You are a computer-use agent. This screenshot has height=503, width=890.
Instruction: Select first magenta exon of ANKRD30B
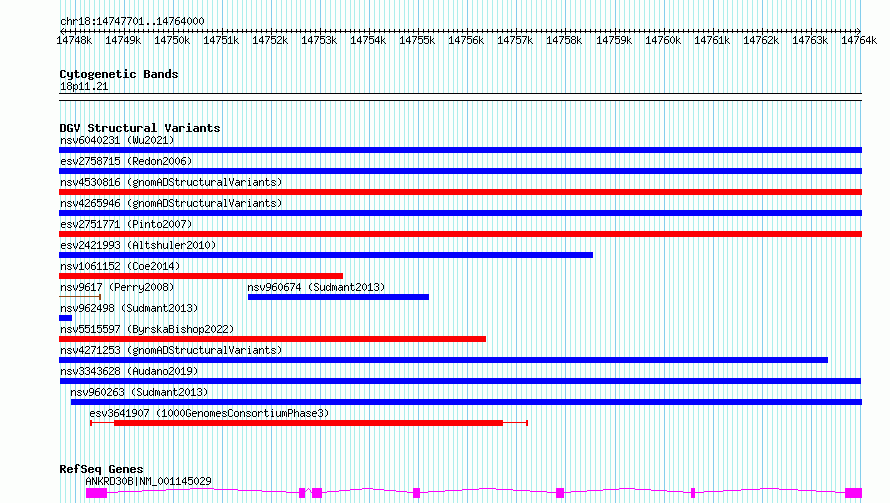(x=96, y=493)
